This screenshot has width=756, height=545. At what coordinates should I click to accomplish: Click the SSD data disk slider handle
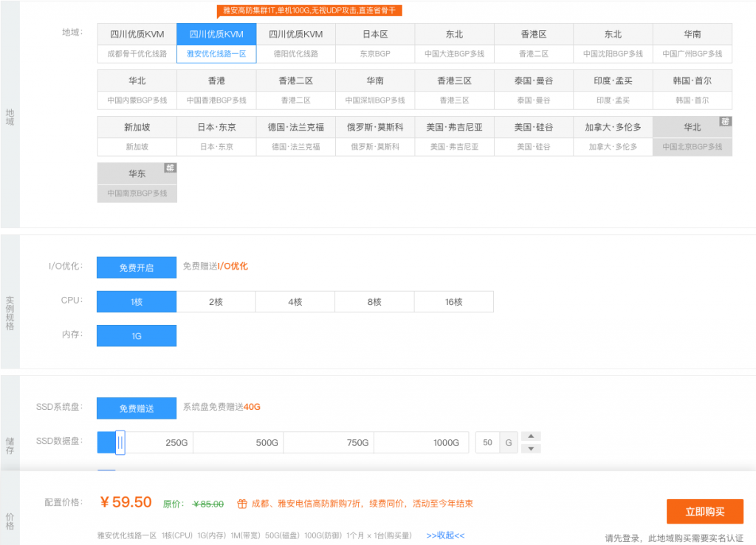[x=120, y=442]
